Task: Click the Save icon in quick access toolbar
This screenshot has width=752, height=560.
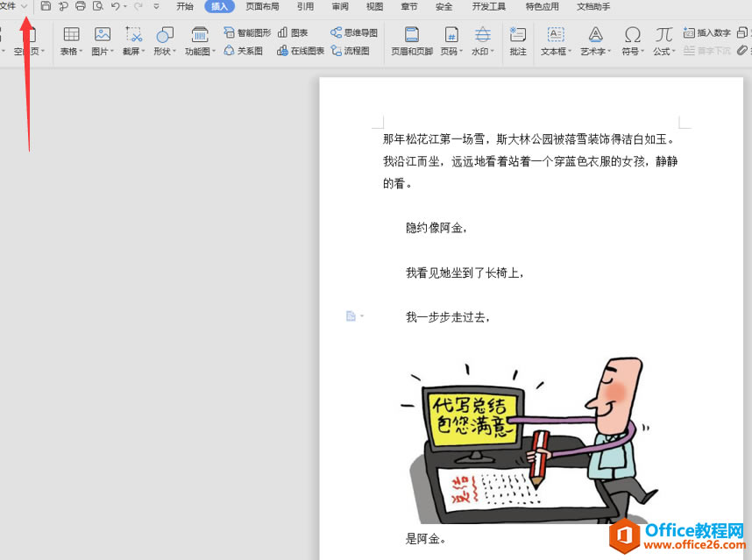Action: tap(46, 6)
